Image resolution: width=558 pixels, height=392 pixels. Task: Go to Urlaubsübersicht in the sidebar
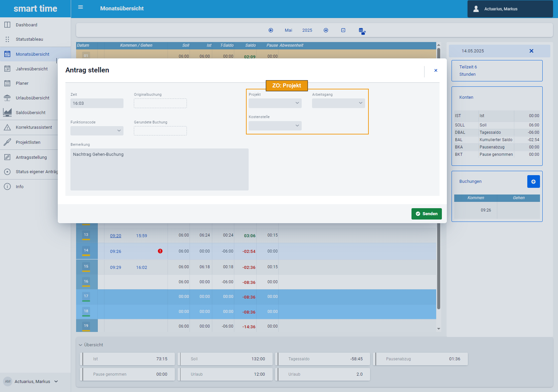point(32,98)
